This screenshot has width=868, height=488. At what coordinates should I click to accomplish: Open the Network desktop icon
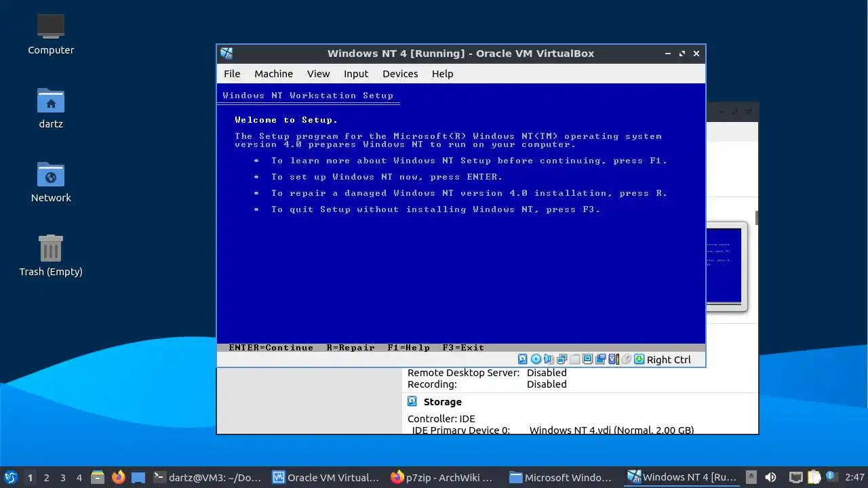pyautogui.click(x=51, y=182)
